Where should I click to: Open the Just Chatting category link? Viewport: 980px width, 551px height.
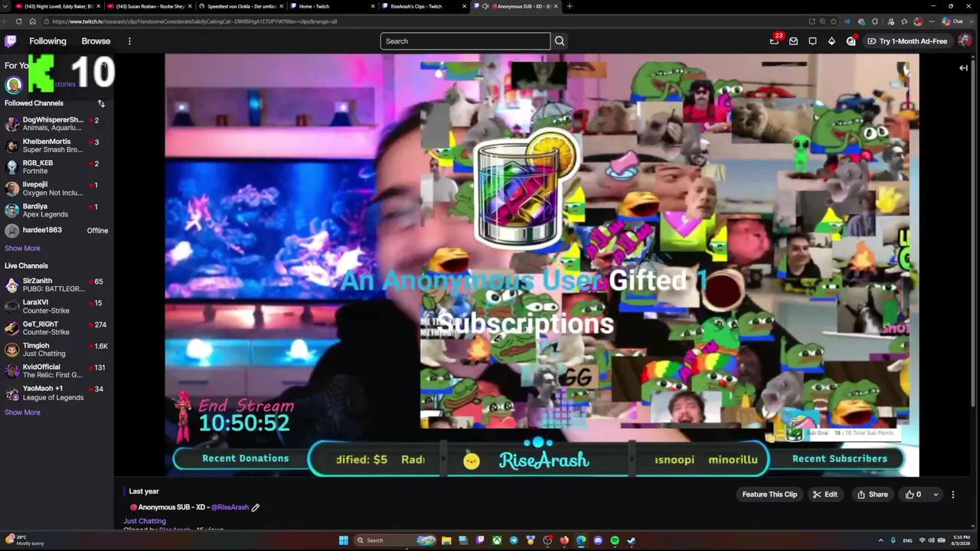(x=145, y=521)
